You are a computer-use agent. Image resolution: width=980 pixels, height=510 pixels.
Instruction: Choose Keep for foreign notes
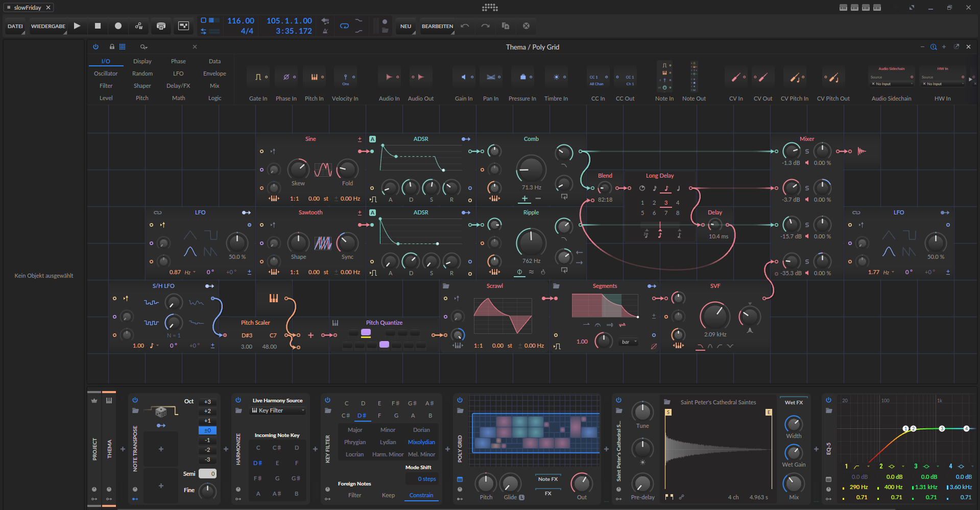click(388, 495)
